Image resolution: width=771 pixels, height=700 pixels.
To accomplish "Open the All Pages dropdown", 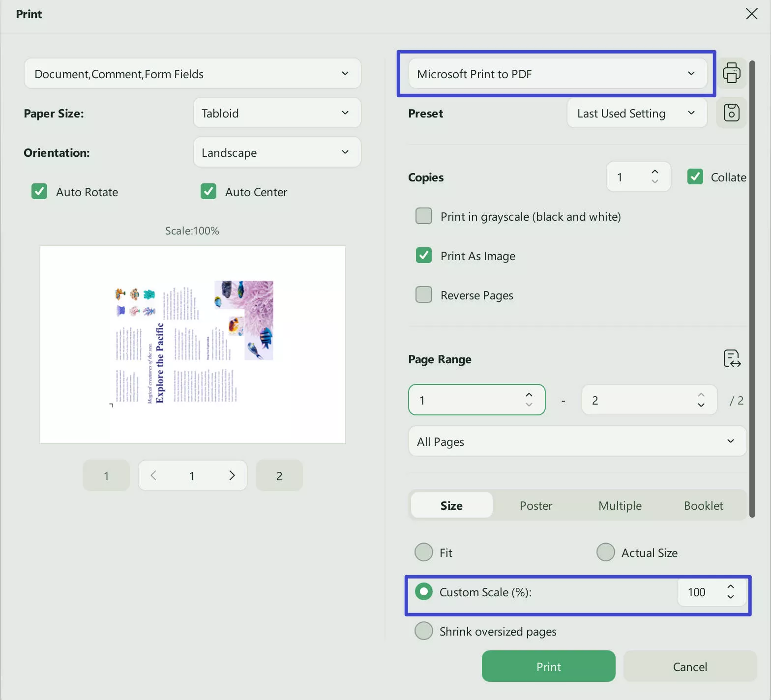I will [578, 441].
